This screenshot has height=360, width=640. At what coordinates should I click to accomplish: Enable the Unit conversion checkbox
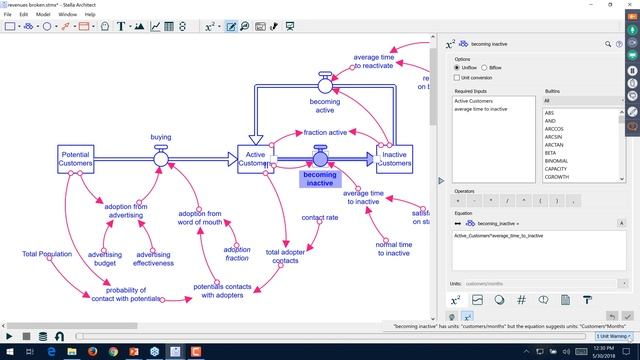tap(457, 78)
